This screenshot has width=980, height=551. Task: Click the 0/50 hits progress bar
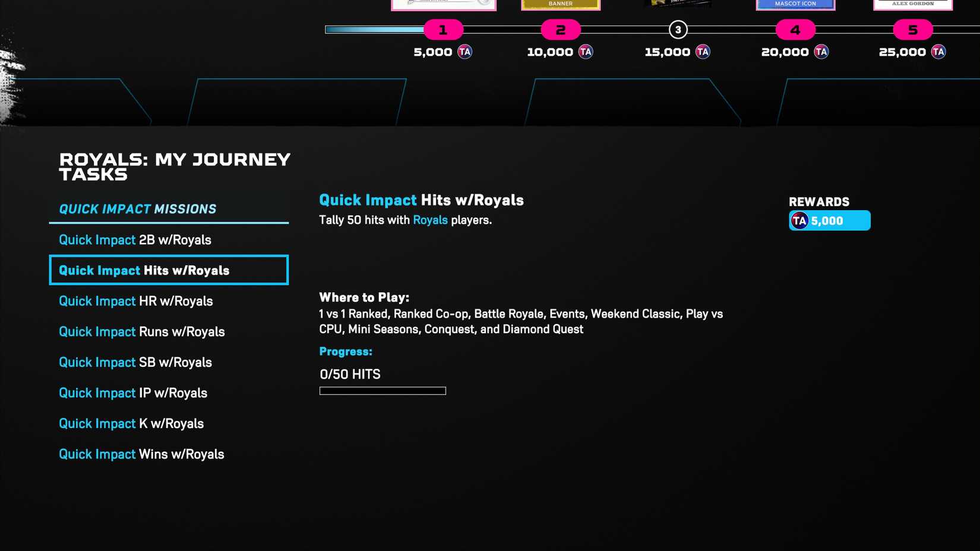382,391
